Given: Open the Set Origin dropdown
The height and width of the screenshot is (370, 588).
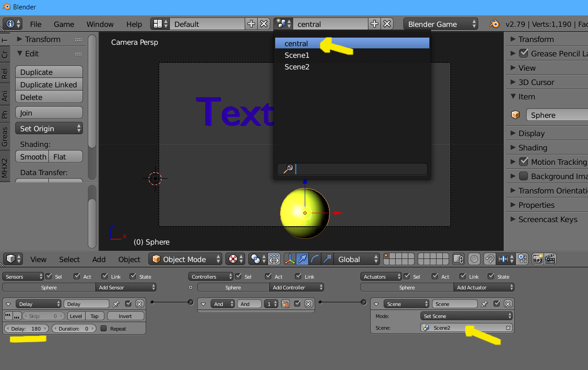Looking at the screenshot, I should 49,129.
